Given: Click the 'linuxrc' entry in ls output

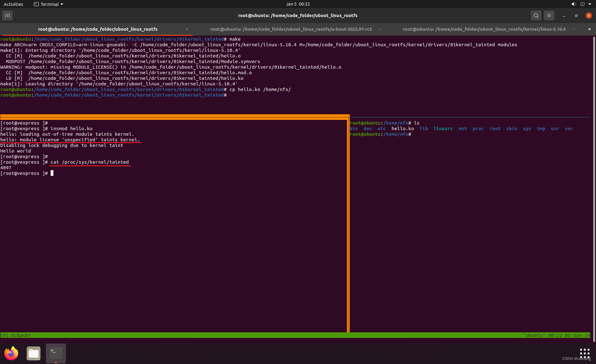Looking at the screenshot, I should [443, 129].
